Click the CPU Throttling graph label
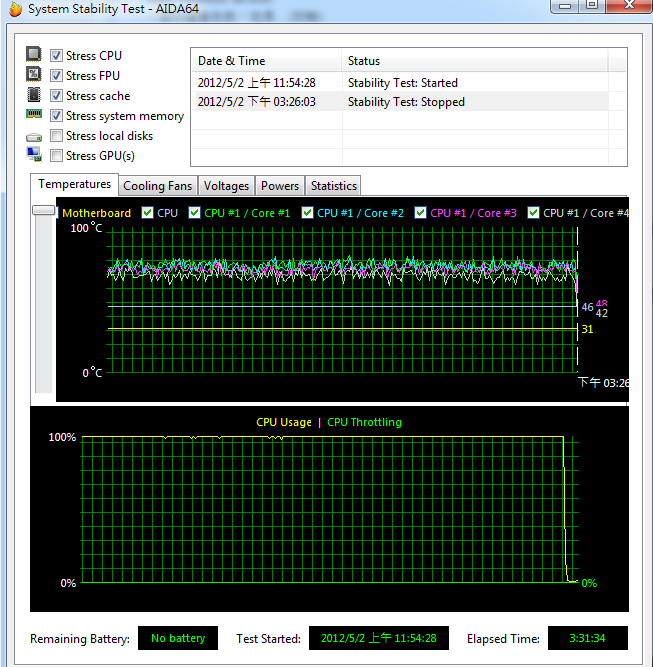653x667 pixels. pyautogui.click(x=364, y=422)
